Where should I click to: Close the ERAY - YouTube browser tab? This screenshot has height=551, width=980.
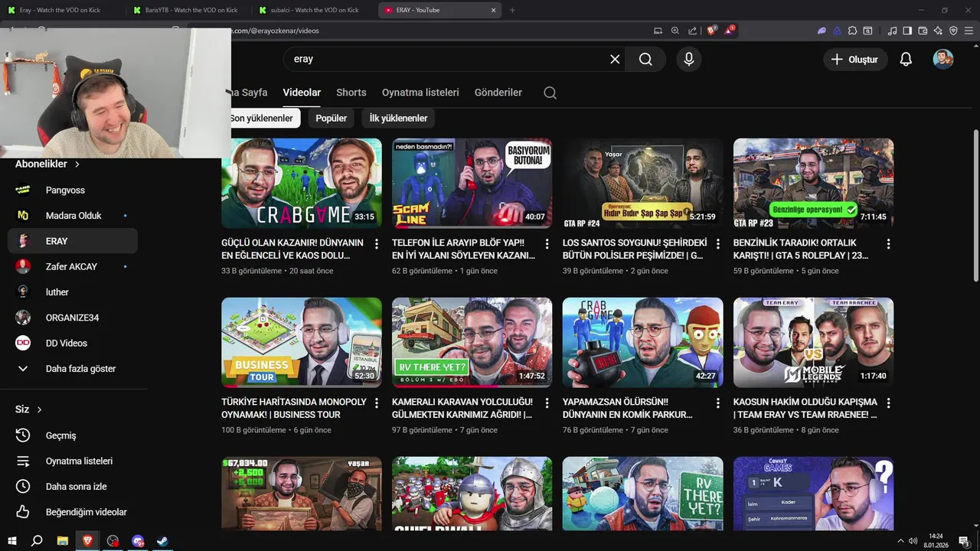click(x=493, y=10)
